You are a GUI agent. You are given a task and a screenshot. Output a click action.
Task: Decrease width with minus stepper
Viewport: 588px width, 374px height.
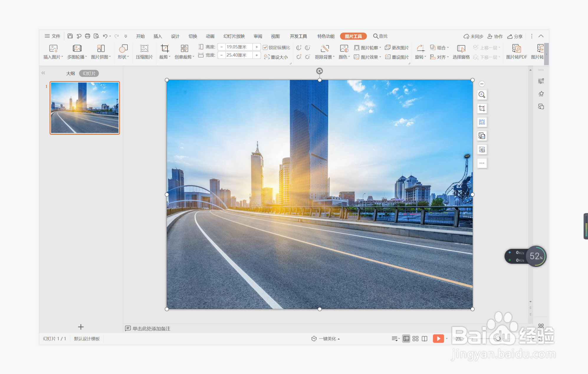(x=221, y=55)
